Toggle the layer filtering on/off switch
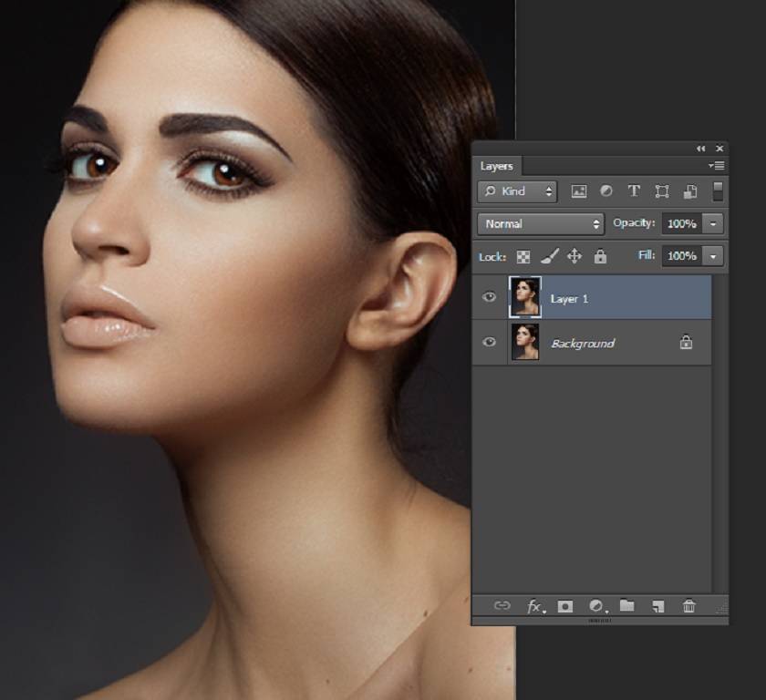 coord(718,190)
